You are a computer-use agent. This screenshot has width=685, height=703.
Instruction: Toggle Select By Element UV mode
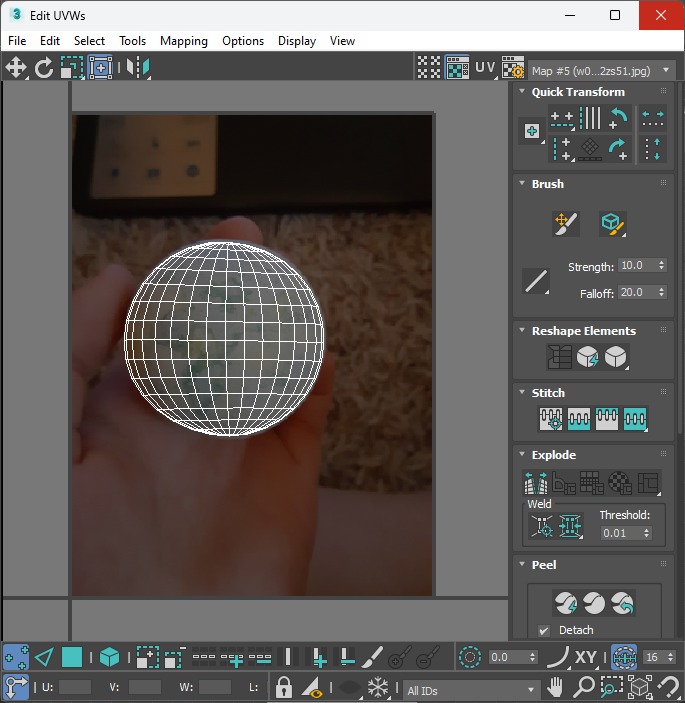109,657
